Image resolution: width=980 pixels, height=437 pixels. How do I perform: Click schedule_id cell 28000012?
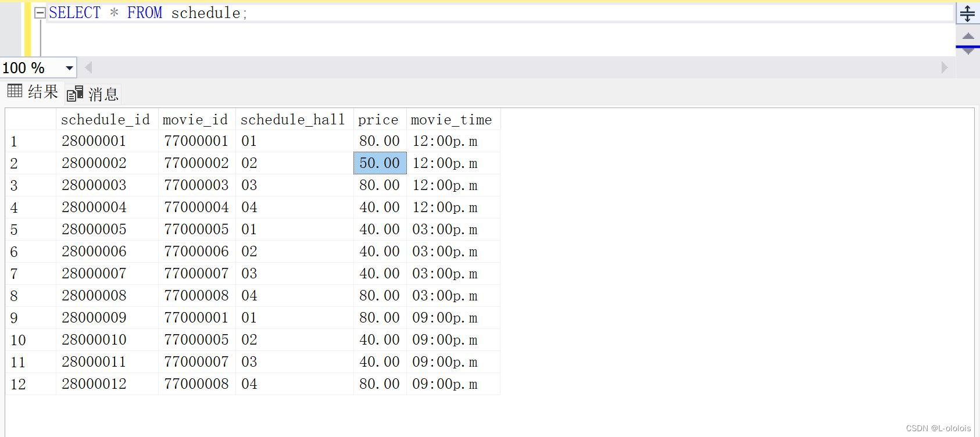(107, 384)
